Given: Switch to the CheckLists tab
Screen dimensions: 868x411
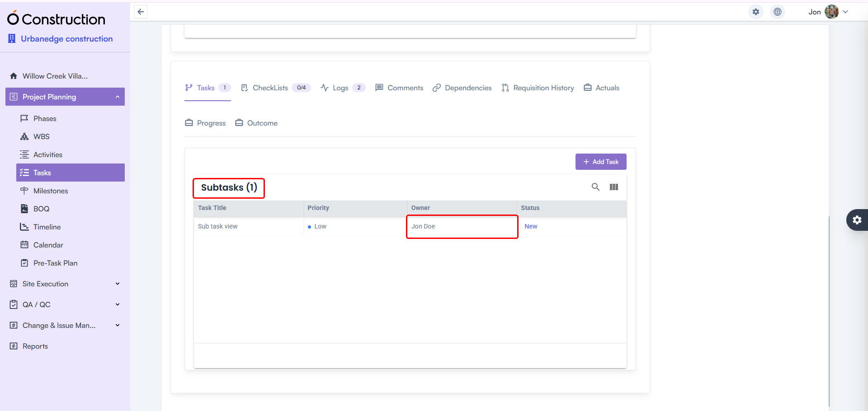Looking at the screenshot, I should (270, 88).
